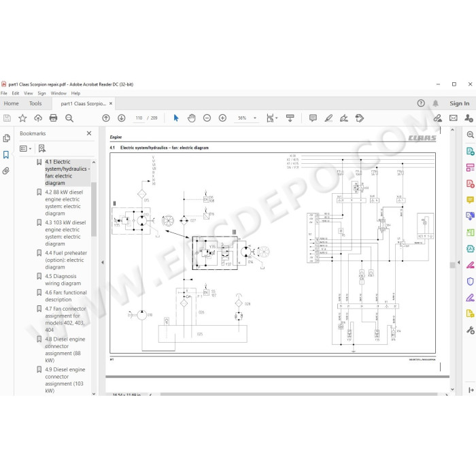Screen dimensions: 476x476
Task: Click the document vertical scrollbar thumb
Action: pos(452,265)
